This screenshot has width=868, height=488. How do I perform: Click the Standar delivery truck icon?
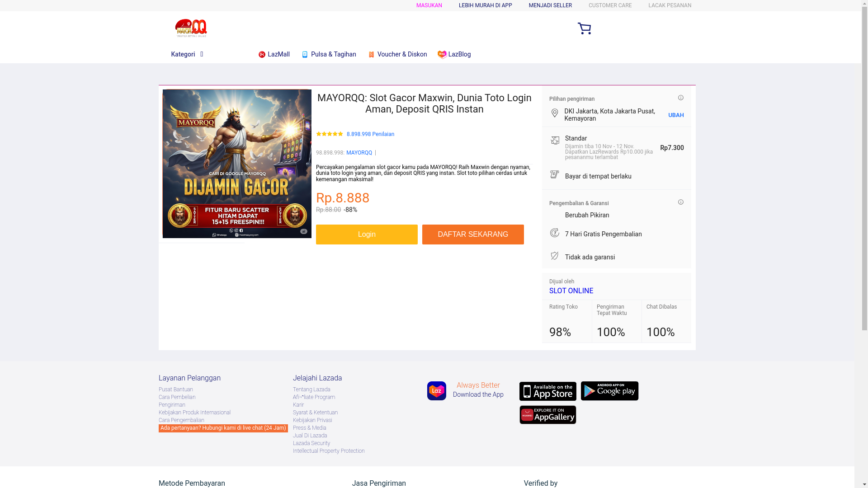pos(555,141)
